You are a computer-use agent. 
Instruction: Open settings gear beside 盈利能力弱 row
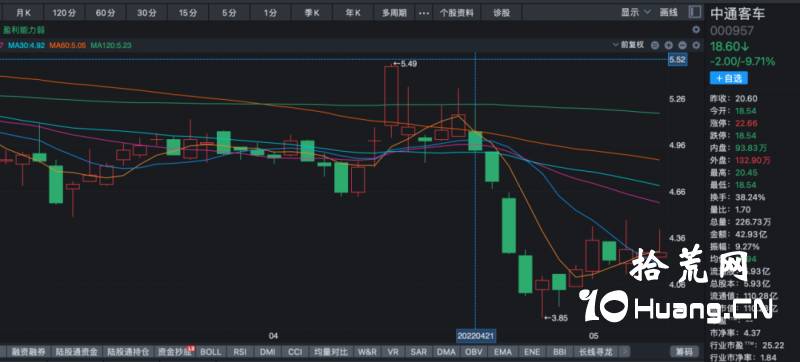tap(696, 30)
